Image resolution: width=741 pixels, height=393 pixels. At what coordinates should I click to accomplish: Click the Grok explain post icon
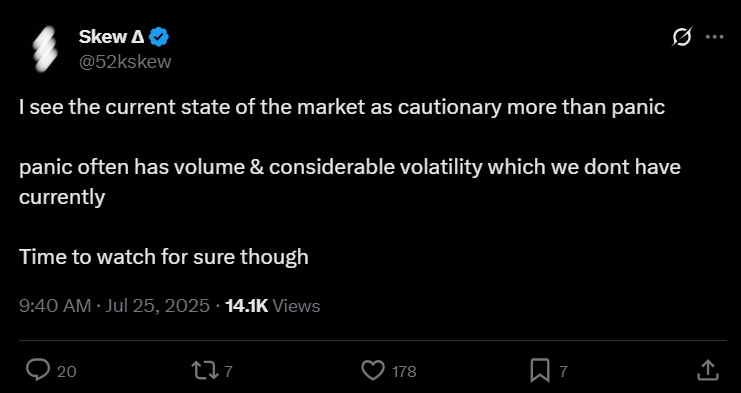point(682,36)
